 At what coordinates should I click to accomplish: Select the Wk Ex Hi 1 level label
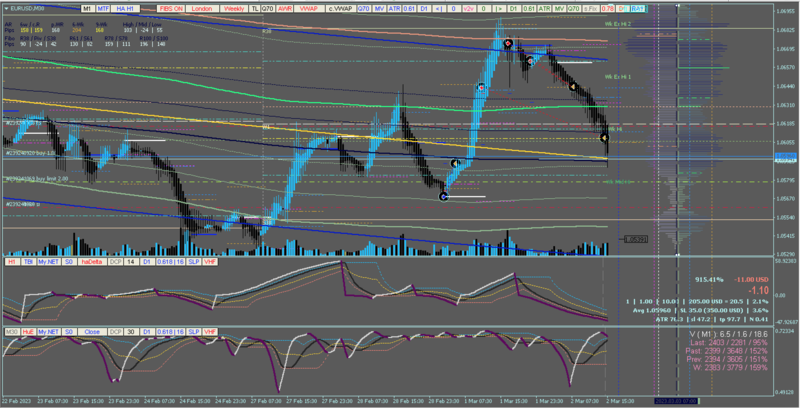tap(618, 76)
